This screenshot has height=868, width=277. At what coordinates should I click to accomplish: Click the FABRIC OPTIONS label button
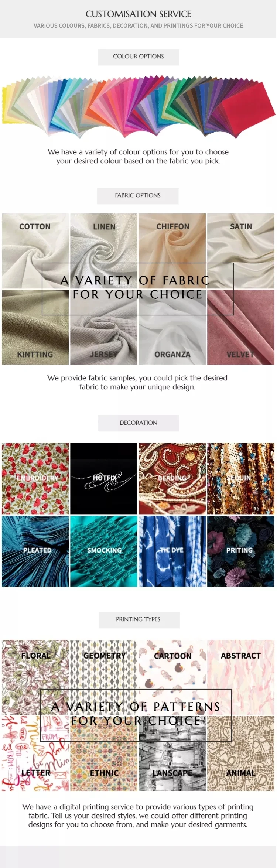click(x=138, y=196)
